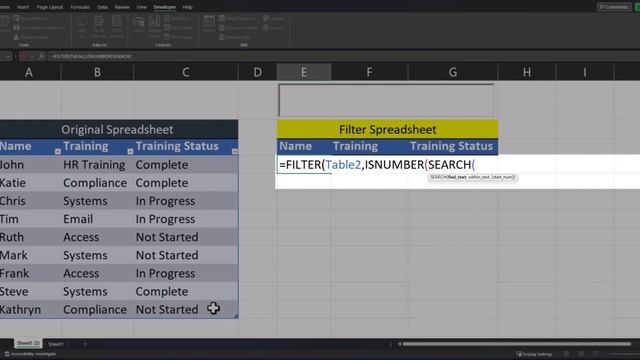Screen dimensions: 640x360
Task: Toggle Design Mode in Controls group
Action: 154,27
